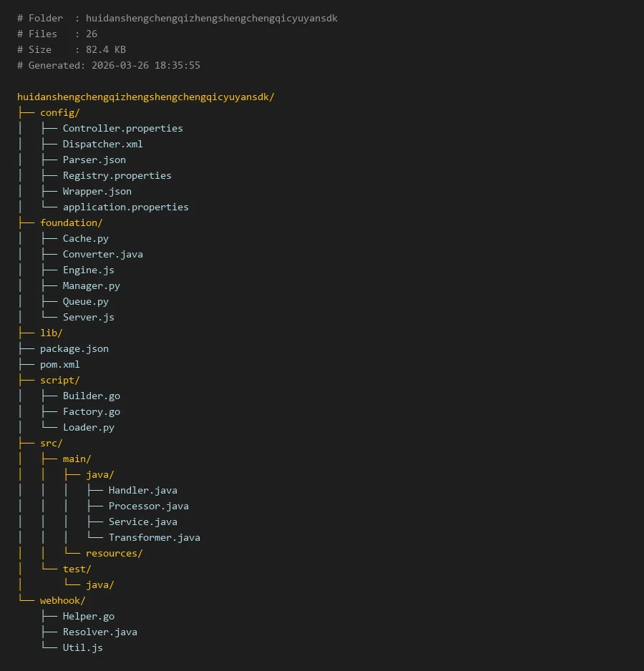Click package.json at root level
This screenshot has height=671, width=644.
click(x=74, y=348)
